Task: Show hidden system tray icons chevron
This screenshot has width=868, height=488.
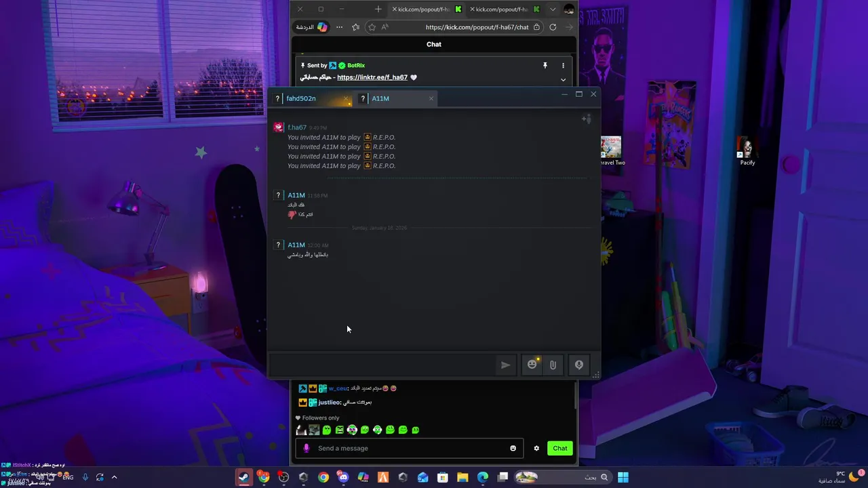Action: click(114, 477)
